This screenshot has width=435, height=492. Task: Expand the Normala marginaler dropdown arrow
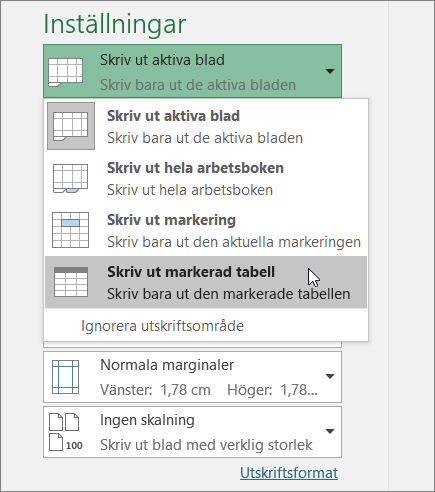(x=330, y=377)
